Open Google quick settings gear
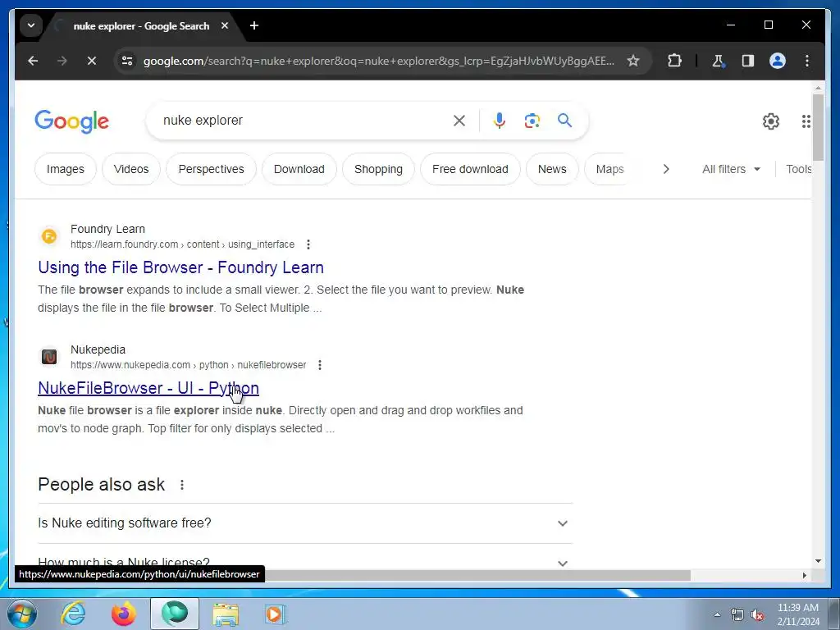 [x=771, y=121]
